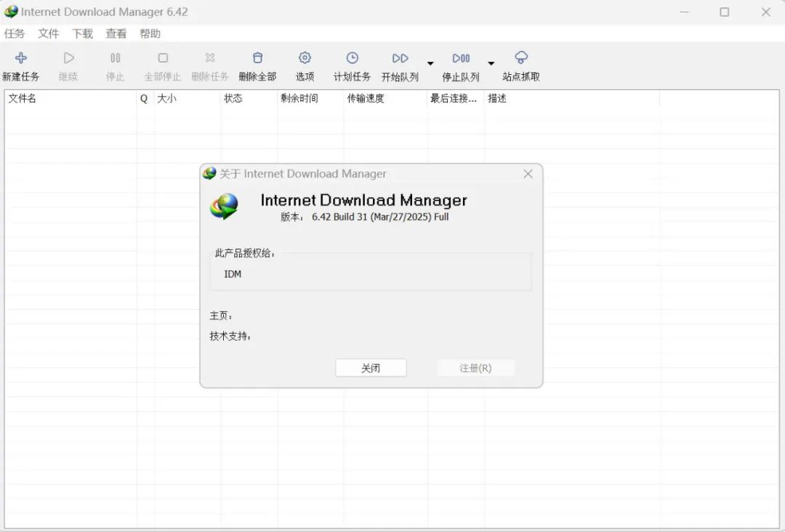The width and height of the screenshot is (785, 532).
Task: Open the 帮助 menu
Action: pyautogui.click(x=150, y=33)
